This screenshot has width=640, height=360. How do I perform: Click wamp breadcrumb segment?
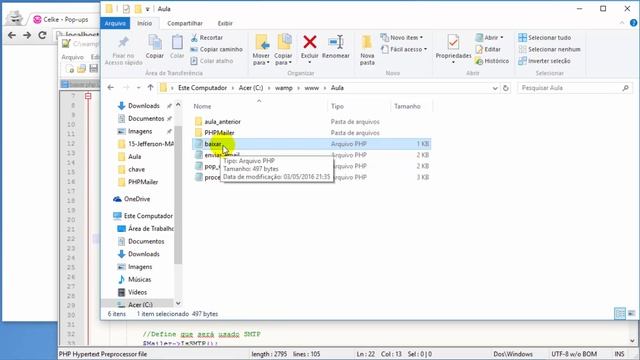coord(284,88)
